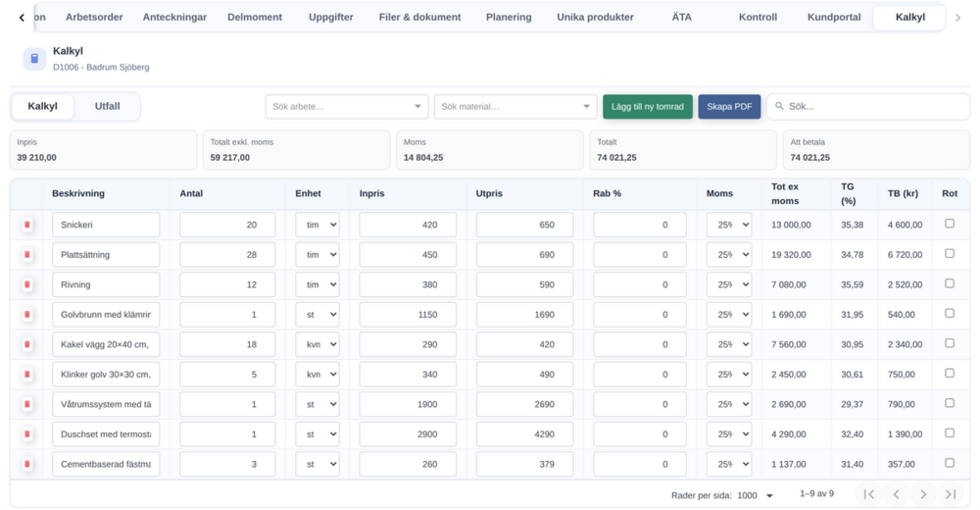
Task: Switch to the Utfall sub-tab
Action: click(x=108, y=106)
